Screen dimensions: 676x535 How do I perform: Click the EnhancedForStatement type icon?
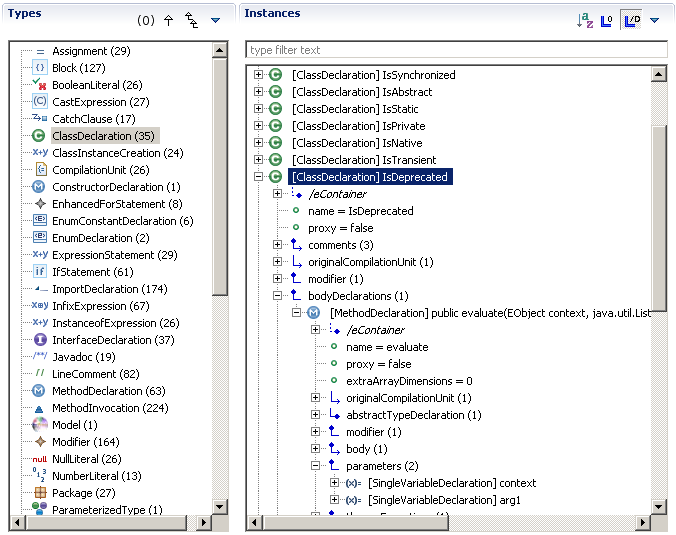click(40, 203)
